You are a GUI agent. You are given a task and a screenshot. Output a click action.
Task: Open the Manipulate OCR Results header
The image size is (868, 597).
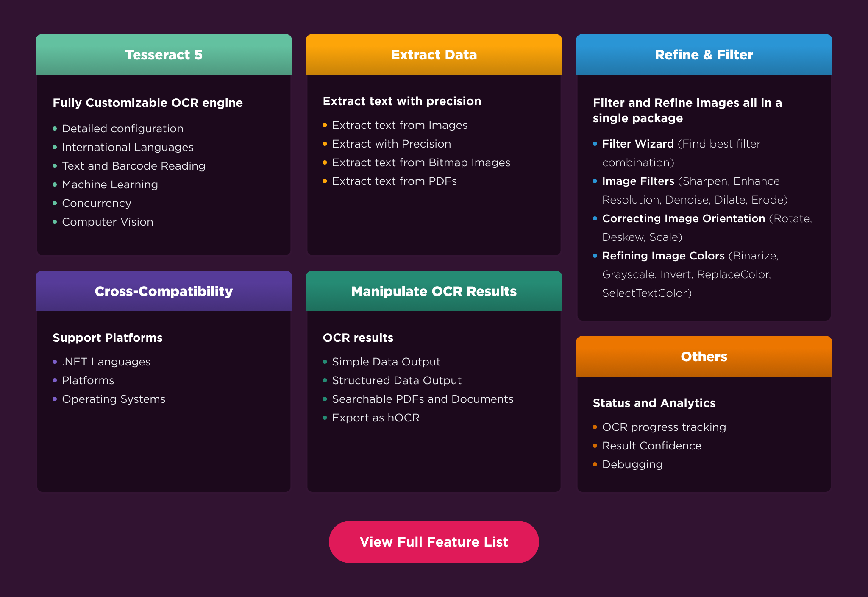[433, 291]
